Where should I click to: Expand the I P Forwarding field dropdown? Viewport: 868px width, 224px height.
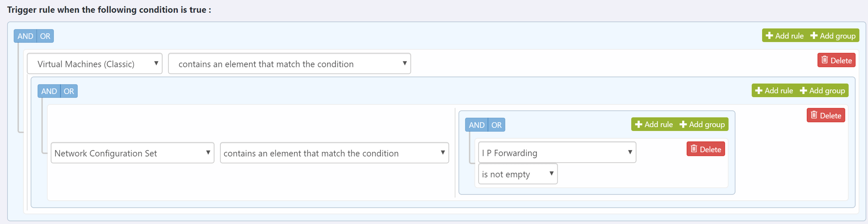(x=557, y=153)
